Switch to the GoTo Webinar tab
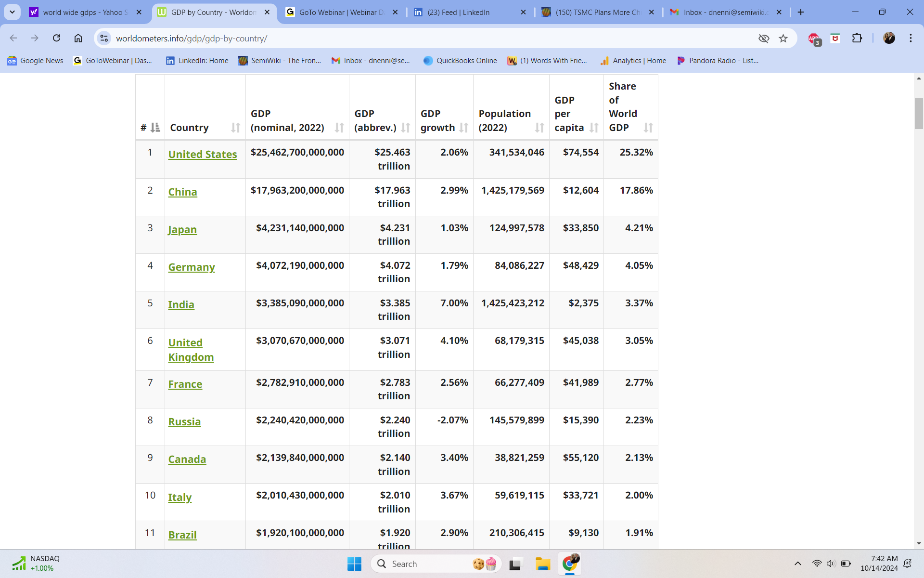The height and width of the screenshot is (578, 924). pyautogui.click(x=341, y=12)
